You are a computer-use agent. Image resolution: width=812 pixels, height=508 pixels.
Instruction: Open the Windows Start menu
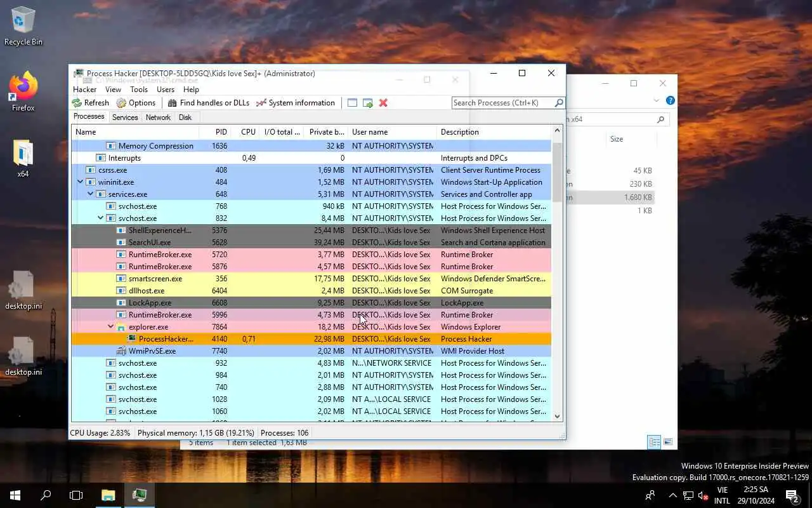tap(15, 495)
